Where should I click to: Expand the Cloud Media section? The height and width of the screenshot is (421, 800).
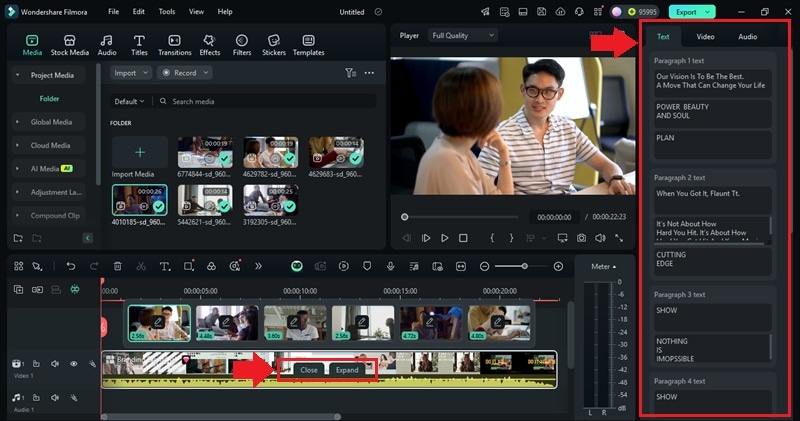pyautogui.click(x=17, y=145)
